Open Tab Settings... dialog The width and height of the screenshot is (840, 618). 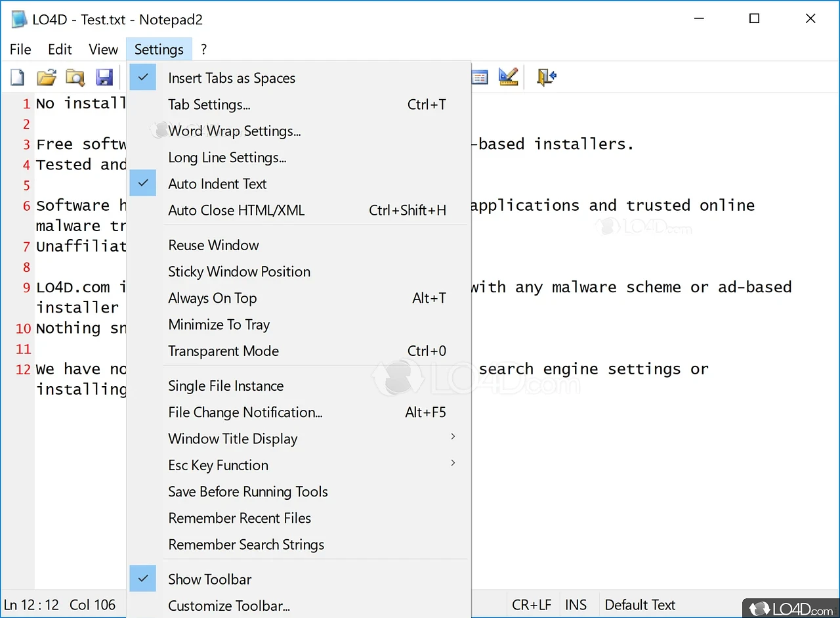tap(299, 104)
